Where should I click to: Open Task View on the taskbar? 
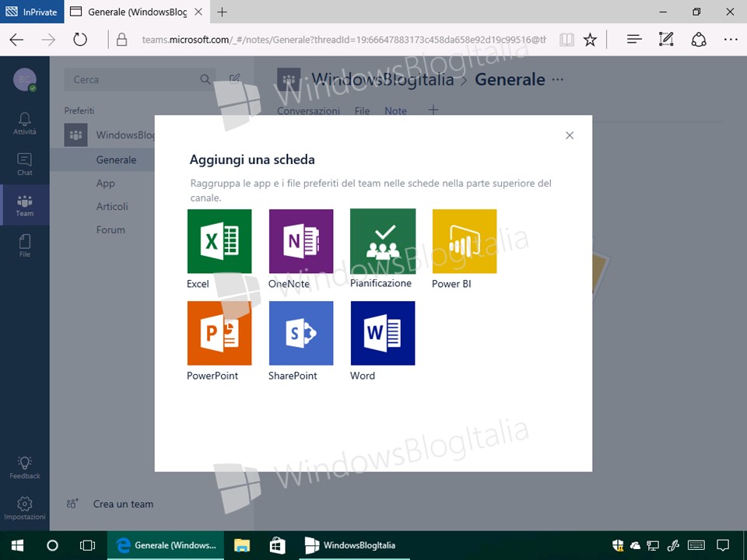coord(88,545)
